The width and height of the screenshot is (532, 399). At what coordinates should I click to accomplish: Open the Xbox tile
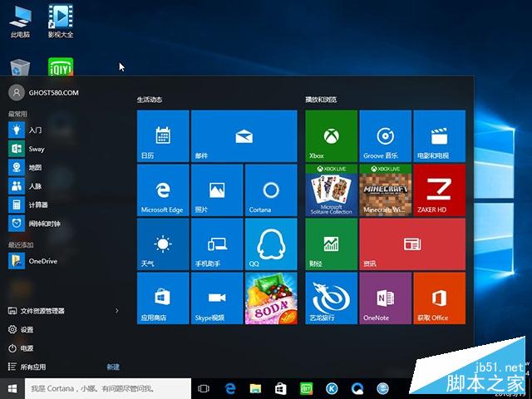(x=331, y=135)
